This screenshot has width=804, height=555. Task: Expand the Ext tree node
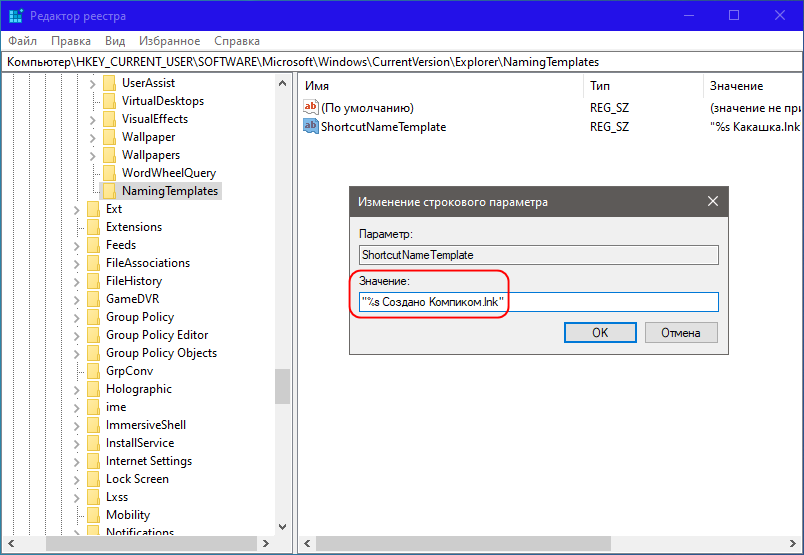tap(76, 209)
